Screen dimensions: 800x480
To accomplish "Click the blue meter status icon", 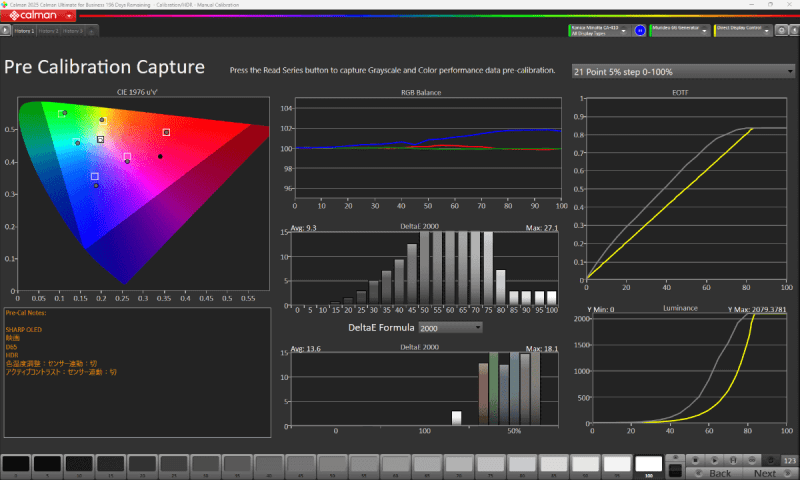I will coord(640,31).
